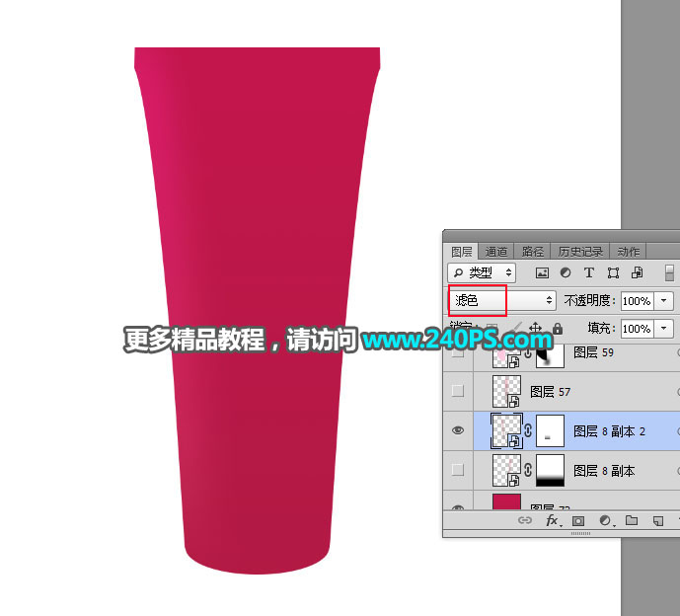Create new fill or adjustment layer icon
This screenshot has height=616, width=680.
605,520
